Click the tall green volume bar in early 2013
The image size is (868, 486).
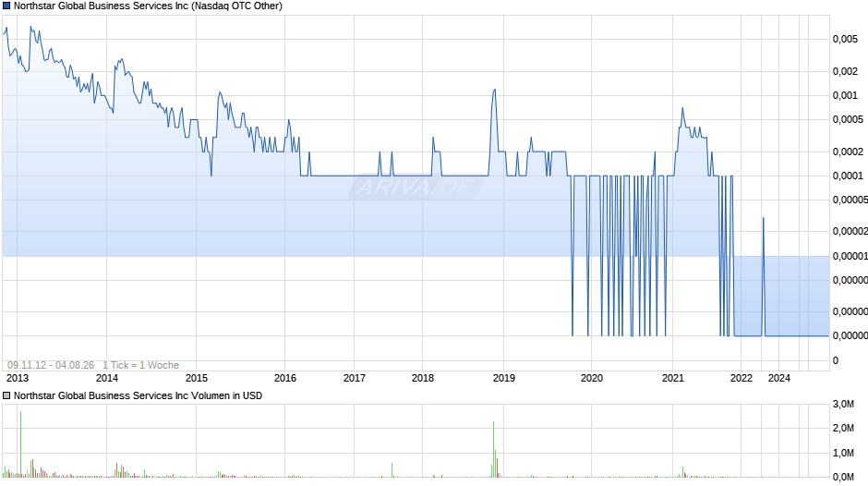(20, 443)
